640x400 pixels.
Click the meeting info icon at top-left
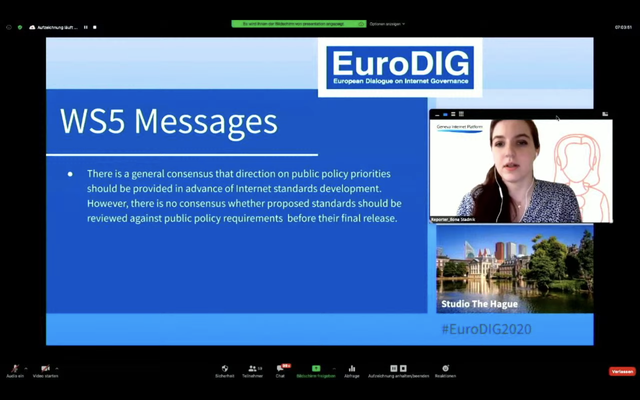pos(9,27)
